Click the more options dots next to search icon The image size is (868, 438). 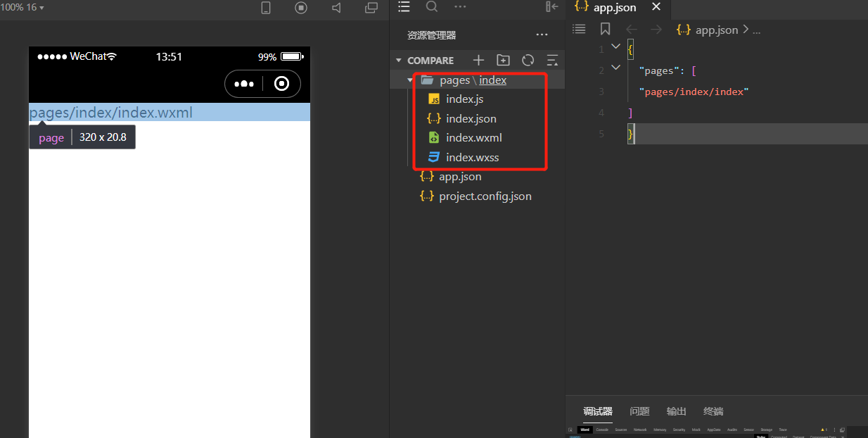tap(460, 6)
